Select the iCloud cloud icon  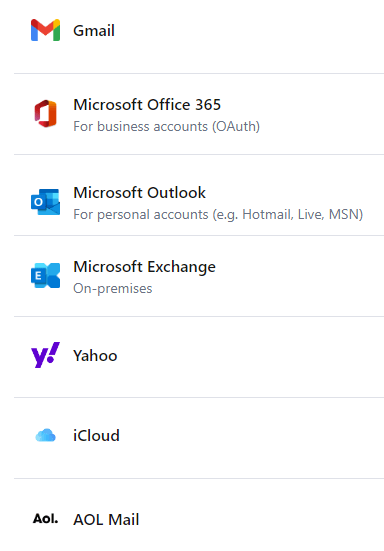45,435
